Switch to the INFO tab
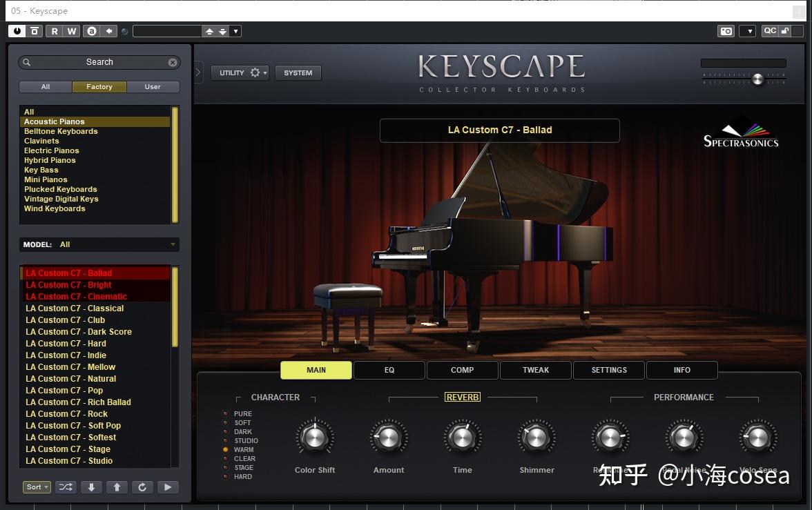812x510 pixels. tap(682, 370)
